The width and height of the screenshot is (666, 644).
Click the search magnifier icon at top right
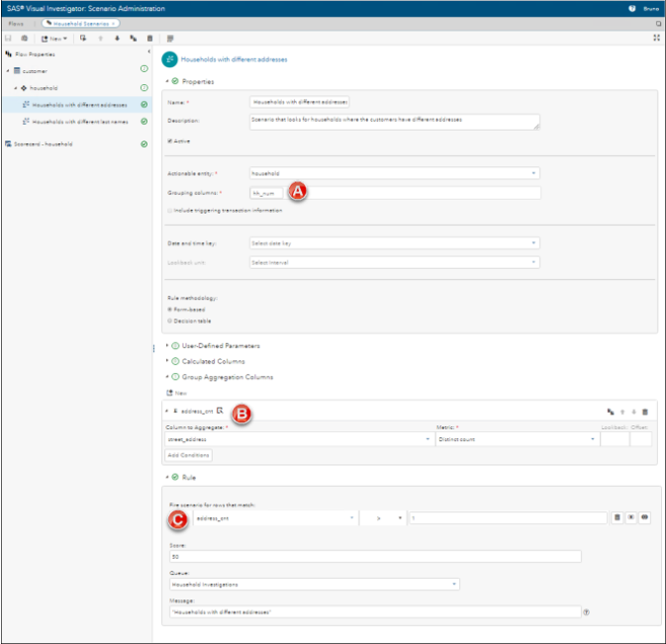658,22
